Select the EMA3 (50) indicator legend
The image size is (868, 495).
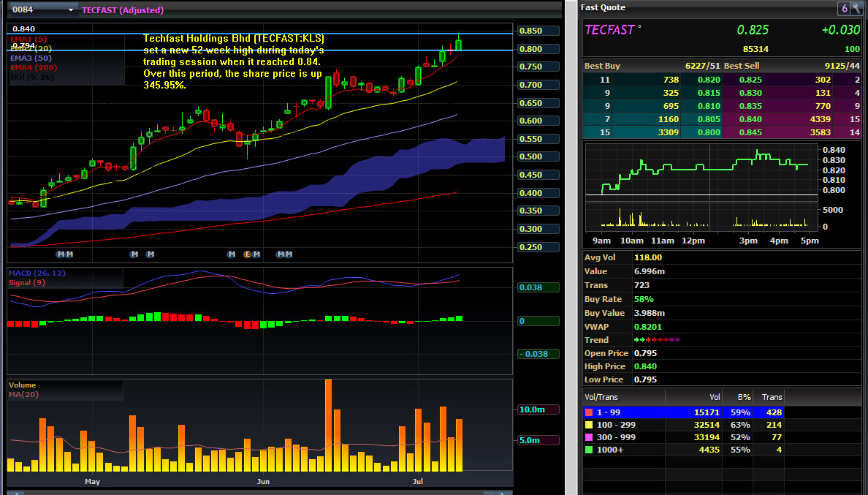coord(31,58)
